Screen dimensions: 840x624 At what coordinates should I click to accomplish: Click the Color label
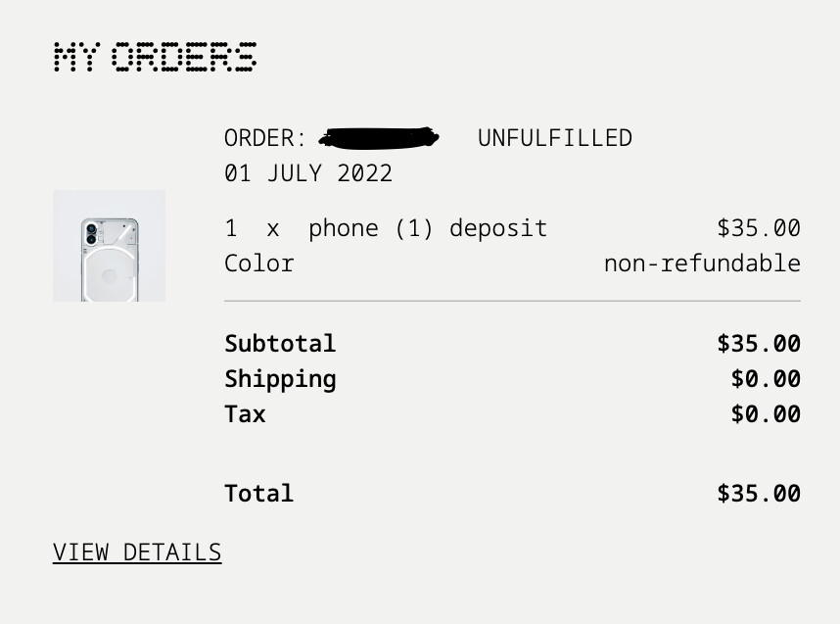tap(258, 264)
